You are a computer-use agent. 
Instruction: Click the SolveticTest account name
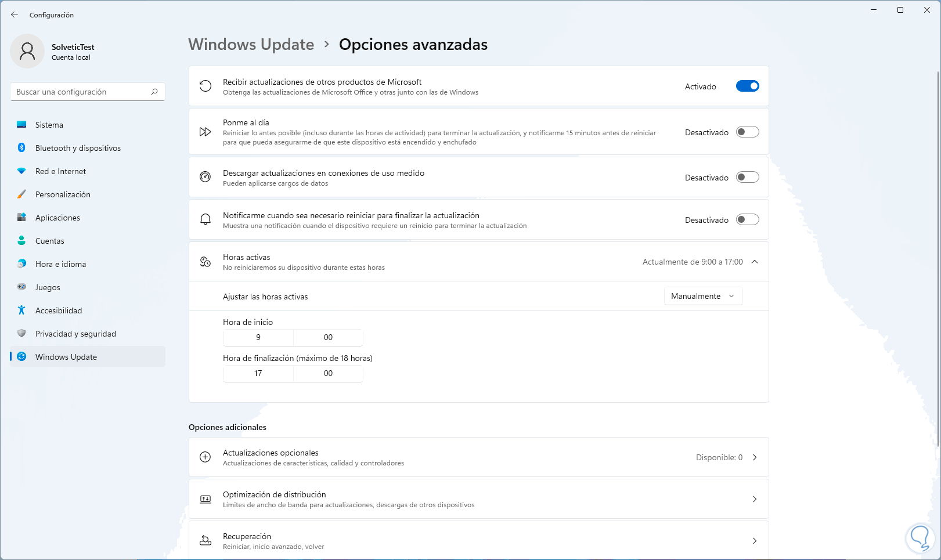[73, 47]
